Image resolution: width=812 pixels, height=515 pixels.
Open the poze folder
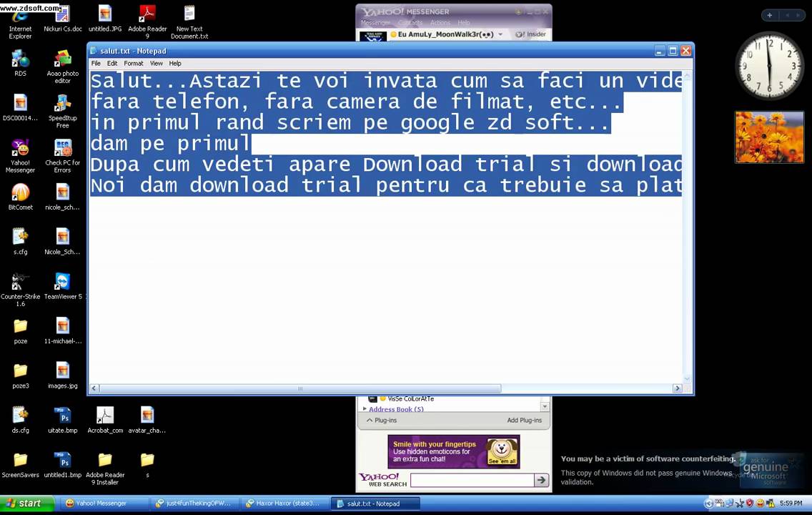(20, 330)
